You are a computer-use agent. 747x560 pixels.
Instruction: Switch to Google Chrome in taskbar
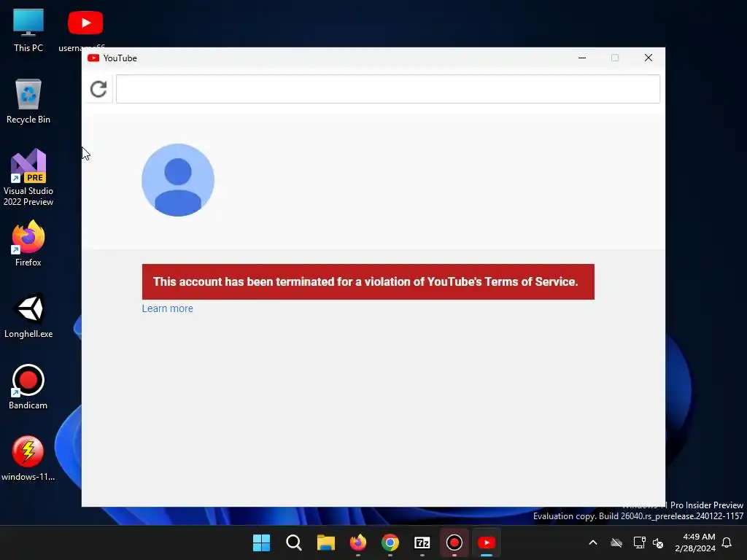pos(390,542)
